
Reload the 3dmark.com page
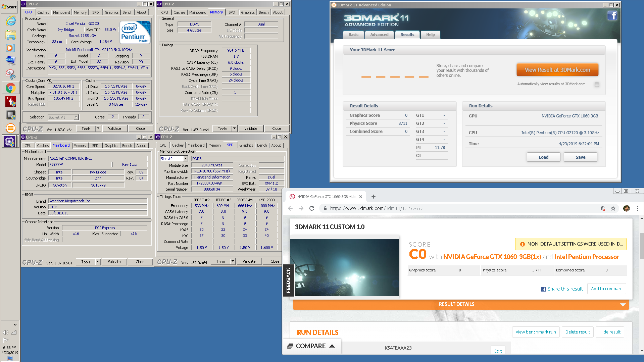click(x=312, y=208)
